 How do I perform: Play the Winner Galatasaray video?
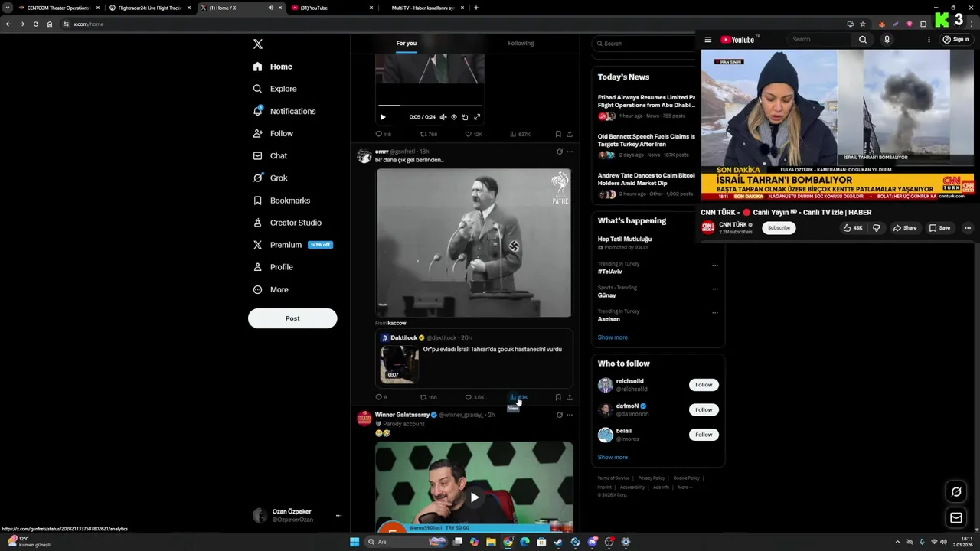(x=475, y=497)
